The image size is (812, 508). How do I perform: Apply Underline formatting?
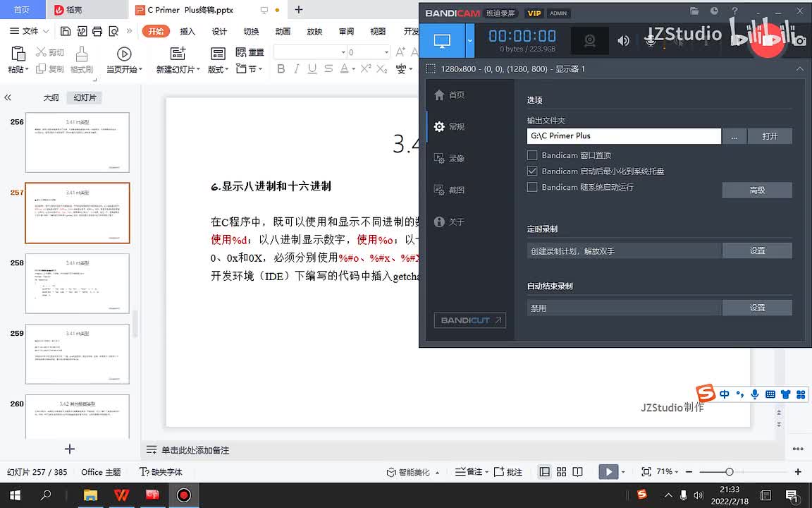[312, 69]
